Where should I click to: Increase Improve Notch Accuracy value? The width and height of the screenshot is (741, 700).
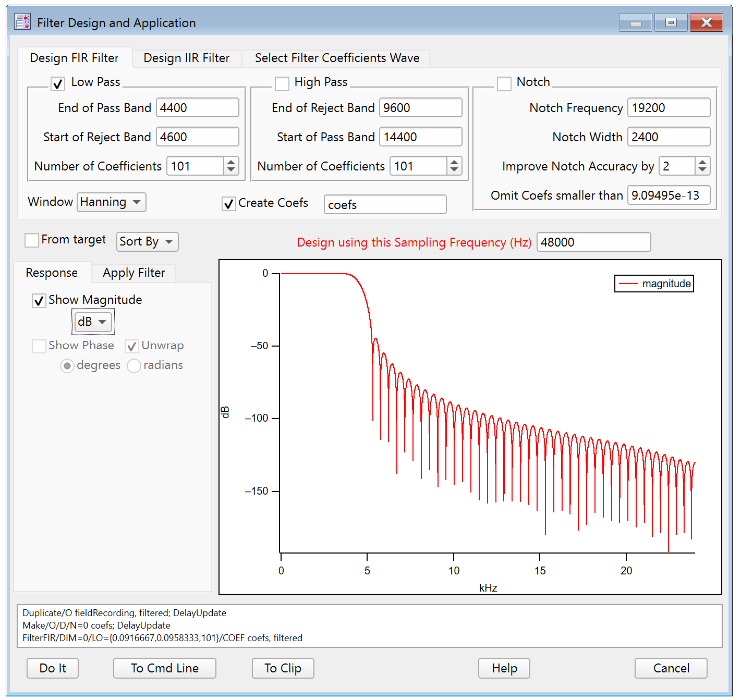click(x=702, y=162)
